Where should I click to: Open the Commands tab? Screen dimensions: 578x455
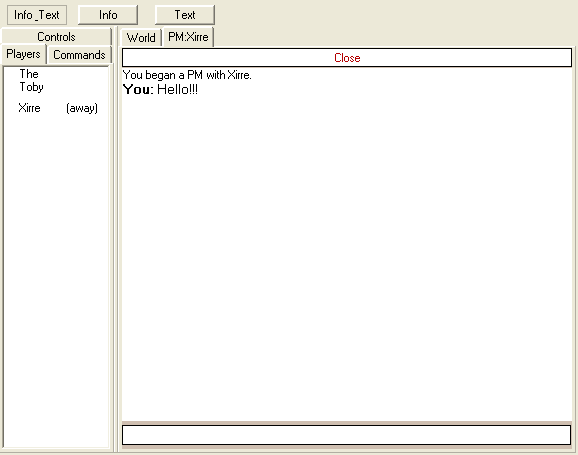[79, 55]
